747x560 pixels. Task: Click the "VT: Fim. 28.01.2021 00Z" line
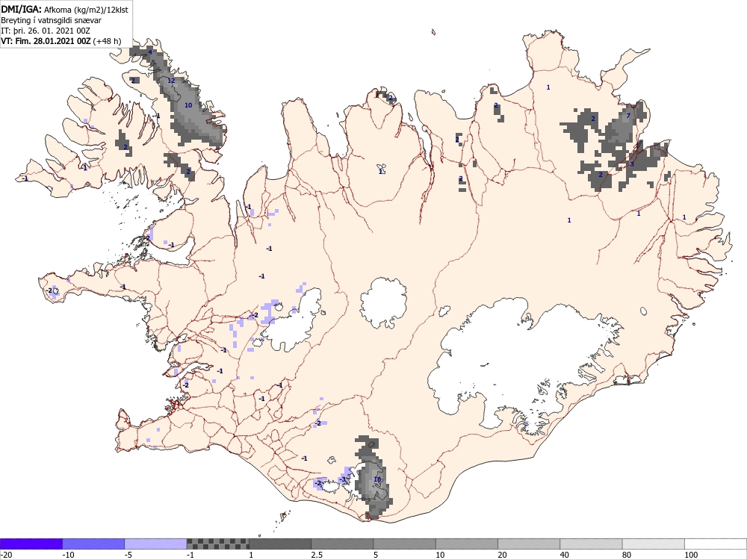(46, 41)
